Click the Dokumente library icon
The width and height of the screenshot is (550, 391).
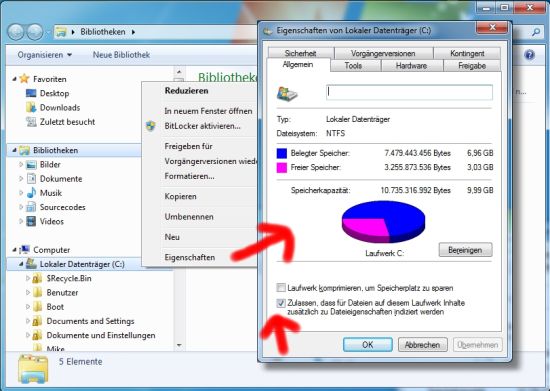click(31, 178)
